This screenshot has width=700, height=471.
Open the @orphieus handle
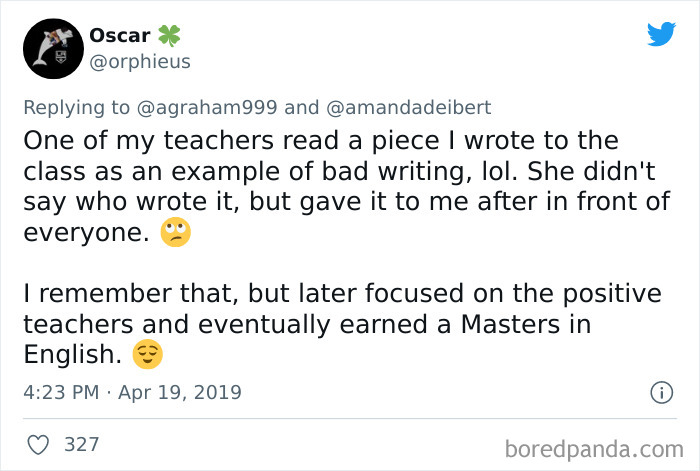tap(140, 62)
